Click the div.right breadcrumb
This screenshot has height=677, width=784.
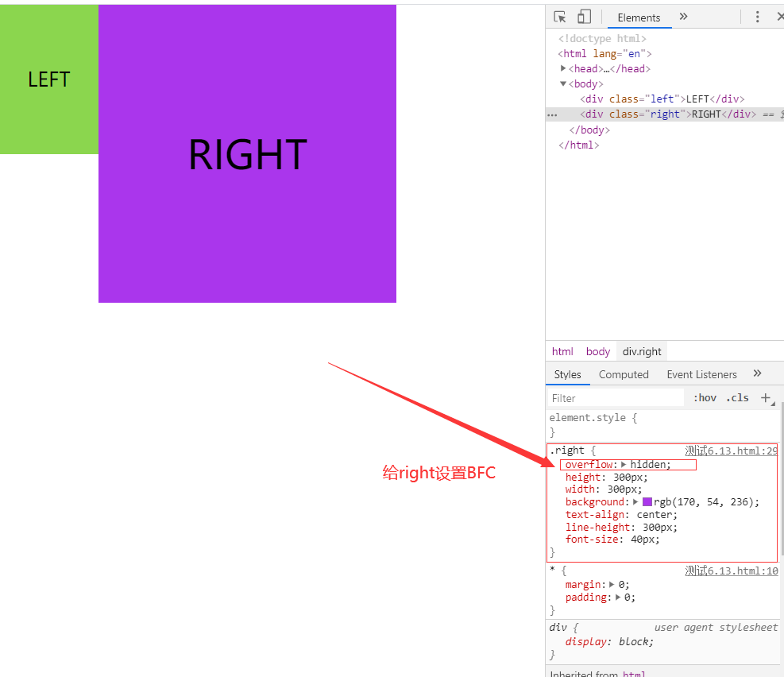(642, 351)
